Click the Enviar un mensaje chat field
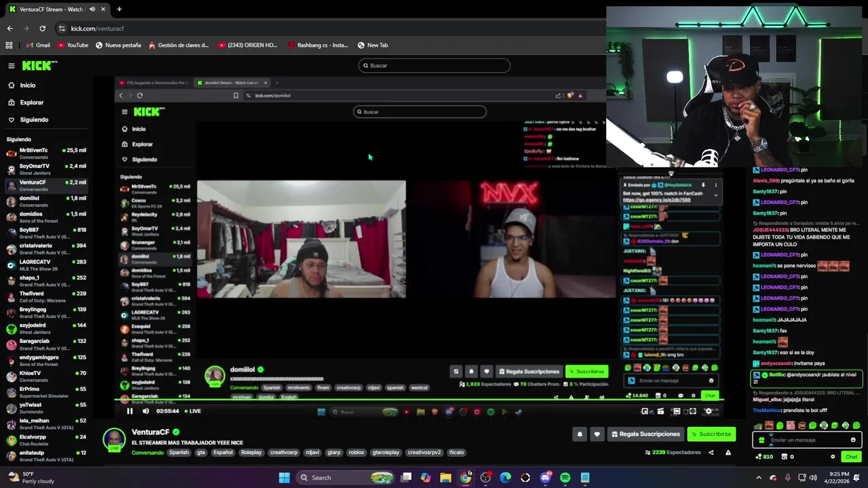868x488 pixels. (x=806, y=440)
